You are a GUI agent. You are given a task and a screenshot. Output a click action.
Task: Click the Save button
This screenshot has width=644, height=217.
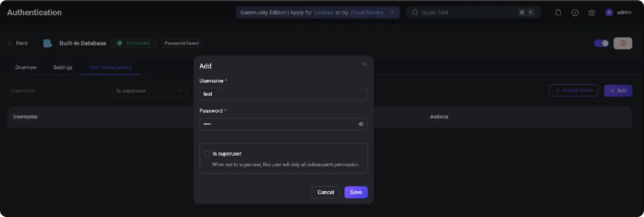click(356, 192)
